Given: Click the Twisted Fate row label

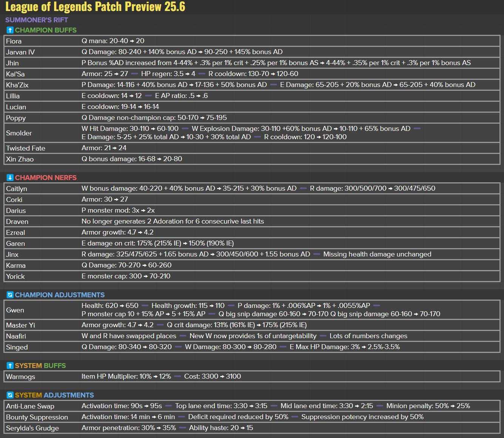Looking at the screenshot, I should click(26, 148).
